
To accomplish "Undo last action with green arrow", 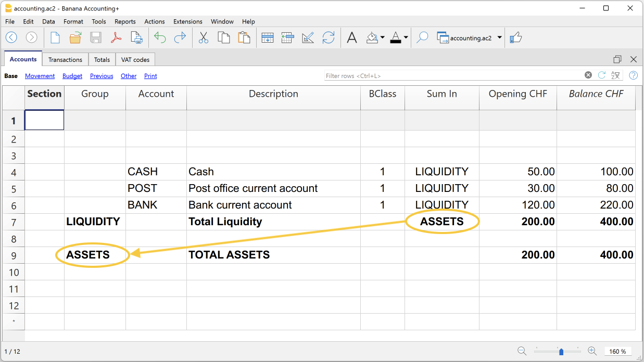I will 160,37.
